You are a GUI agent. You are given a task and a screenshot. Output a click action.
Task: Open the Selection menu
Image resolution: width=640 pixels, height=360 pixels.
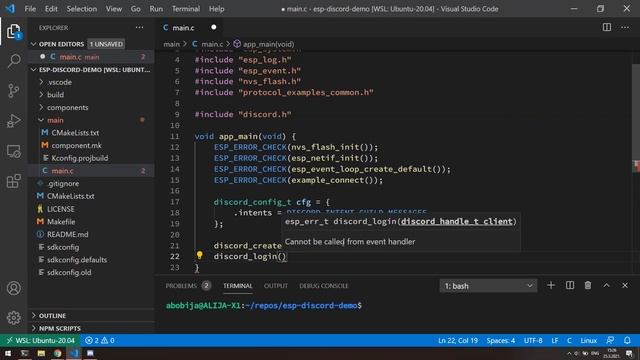(x=82, y=9)
